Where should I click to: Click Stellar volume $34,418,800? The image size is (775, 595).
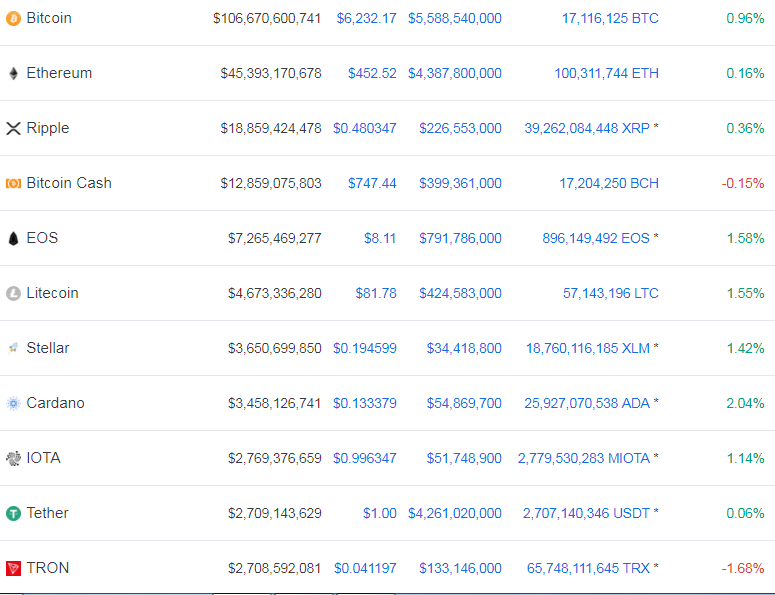pyautogui.click(x=464, y=348)
